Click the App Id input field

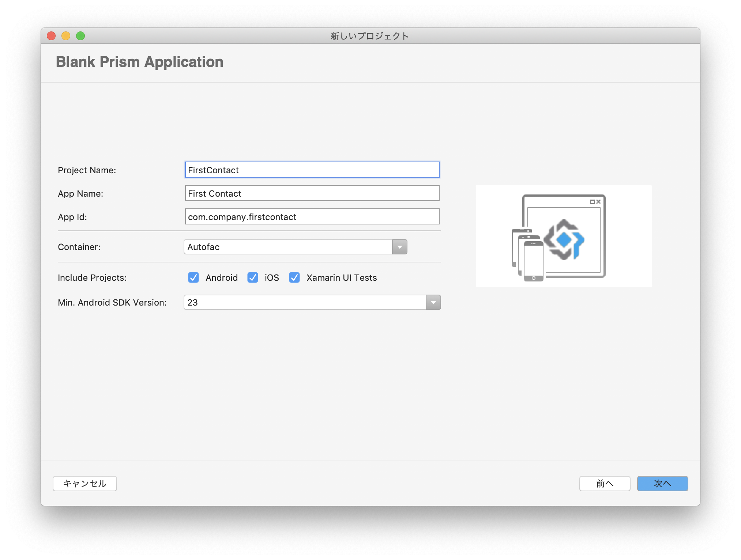coord(312,217)
